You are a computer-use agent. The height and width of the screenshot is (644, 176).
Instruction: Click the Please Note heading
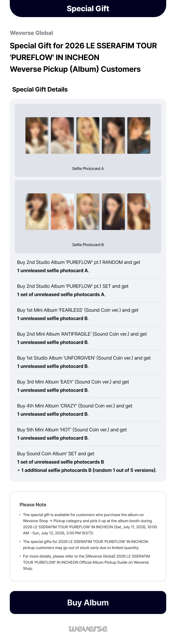pos(33,505)
